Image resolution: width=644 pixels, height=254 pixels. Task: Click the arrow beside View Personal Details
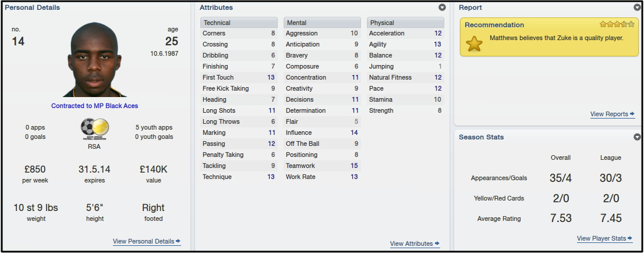tap(178, 241)
